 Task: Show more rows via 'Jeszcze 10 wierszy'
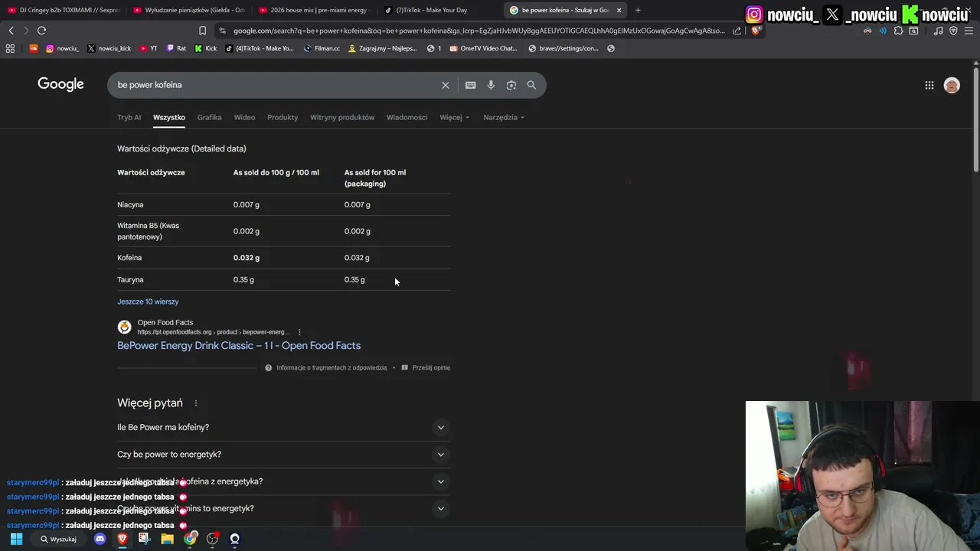[x=148, y=302]
